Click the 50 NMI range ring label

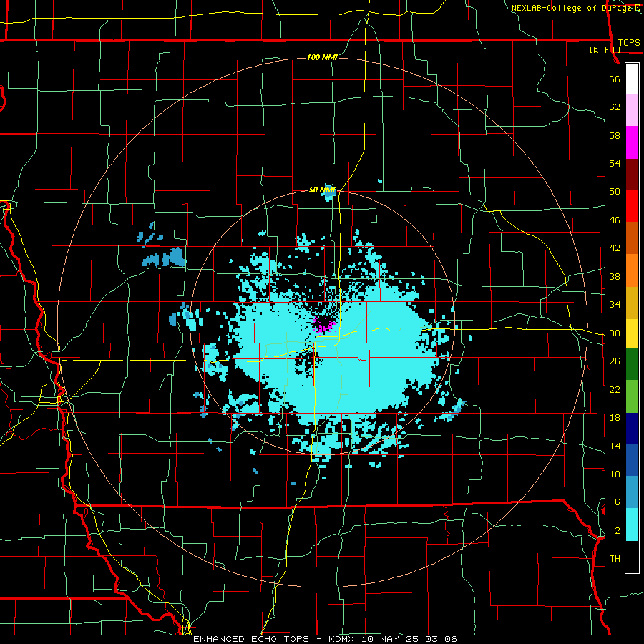click(322, 190)
